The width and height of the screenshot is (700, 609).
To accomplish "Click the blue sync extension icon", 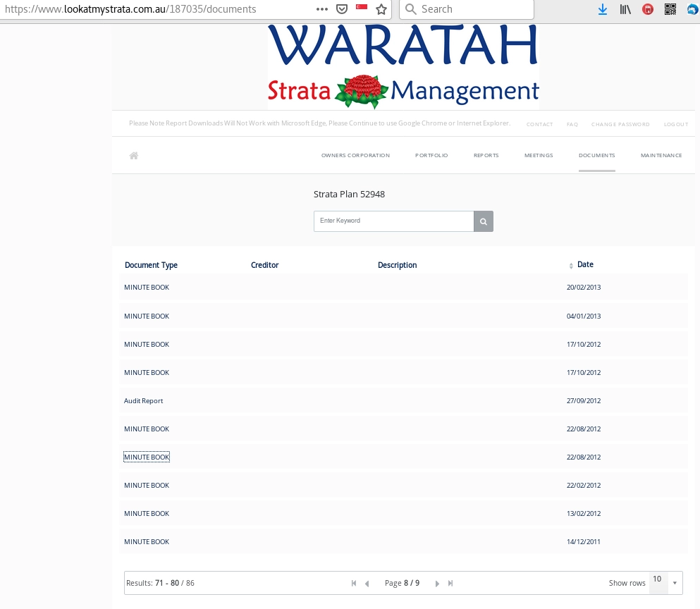I will [692, 9].
